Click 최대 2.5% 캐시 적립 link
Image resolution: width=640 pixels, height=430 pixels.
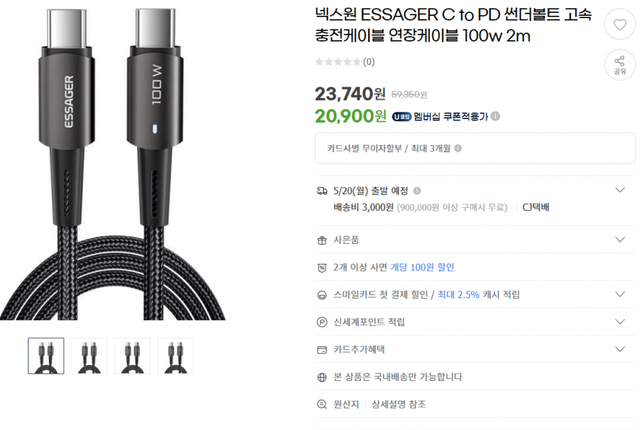[478, 295]
